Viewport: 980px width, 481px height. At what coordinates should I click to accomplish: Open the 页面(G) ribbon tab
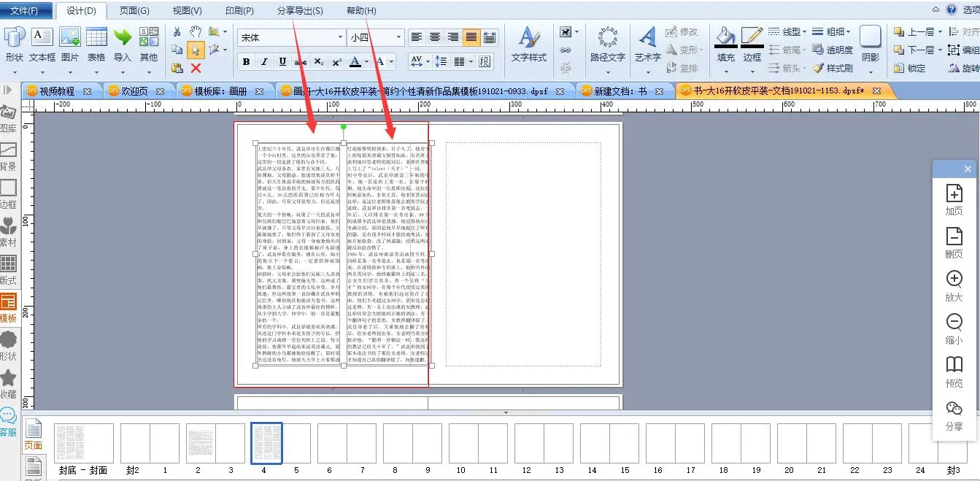[x=134, y=11]
